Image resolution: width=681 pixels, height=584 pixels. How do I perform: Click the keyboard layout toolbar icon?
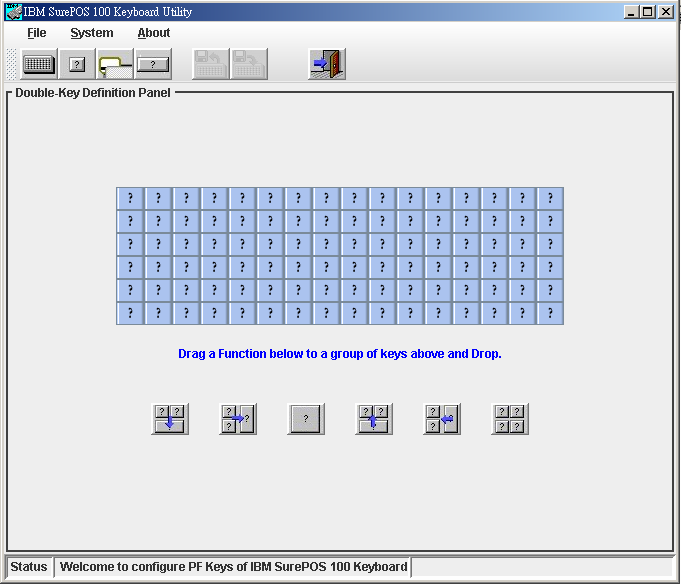(x=39, y=64)
